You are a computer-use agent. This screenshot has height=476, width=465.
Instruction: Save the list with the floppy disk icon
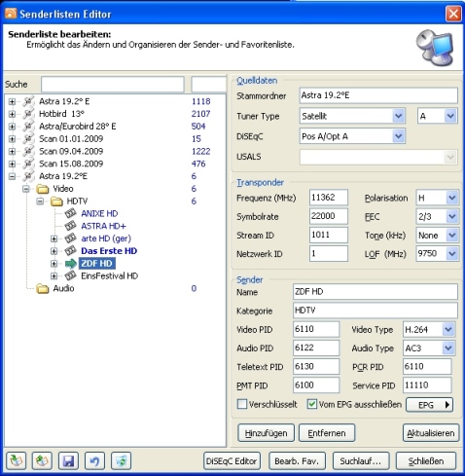(x=68, y=460)
